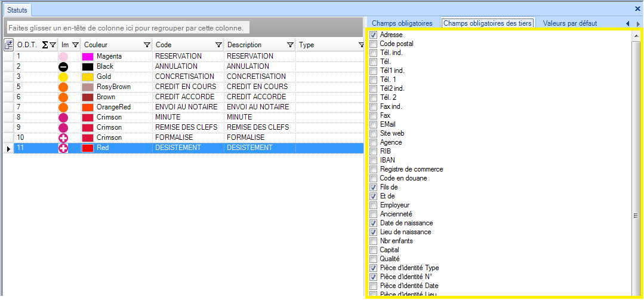Click the column chooser icon in grid corner
The width and height of the screenshot is (644, 300).
[8, 45]
